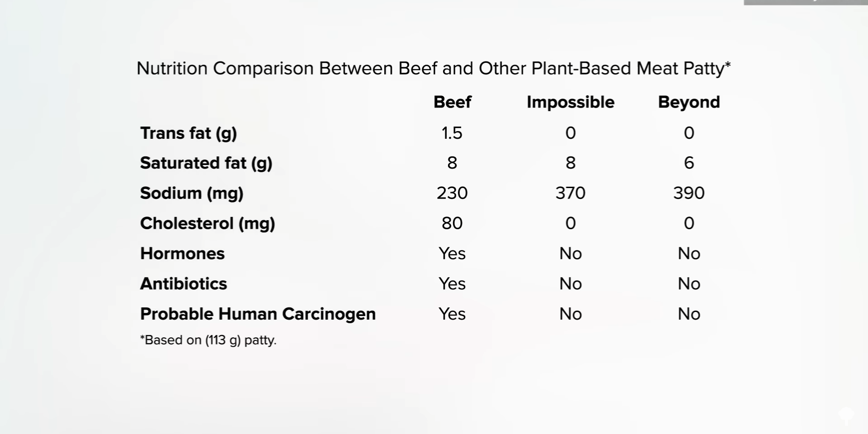Click the gray overlay bar at top right

tap(806, 2)
